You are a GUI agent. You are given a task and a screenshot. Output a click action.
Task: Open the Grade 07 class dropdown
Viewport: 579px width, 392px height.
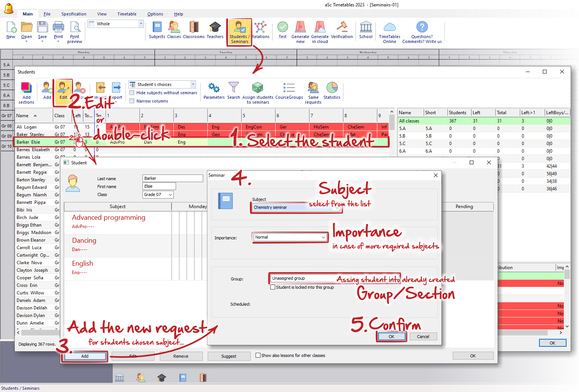coord(158,194)
